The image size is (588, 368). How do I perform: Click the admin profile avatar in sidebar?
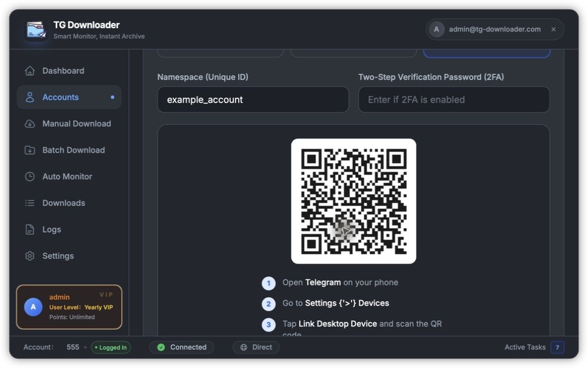[x=33, y=307]
